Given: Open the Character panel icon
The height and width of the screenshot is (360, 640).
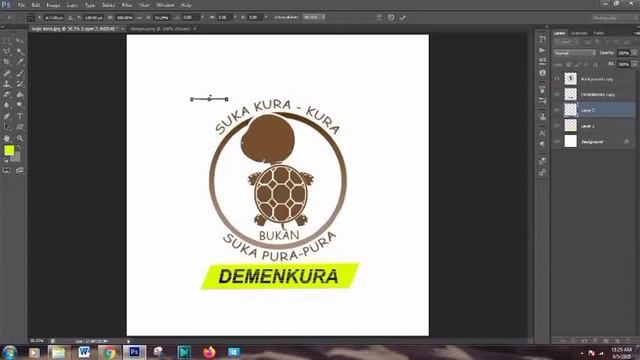Looking at the screenshot, I should point(542,133).
